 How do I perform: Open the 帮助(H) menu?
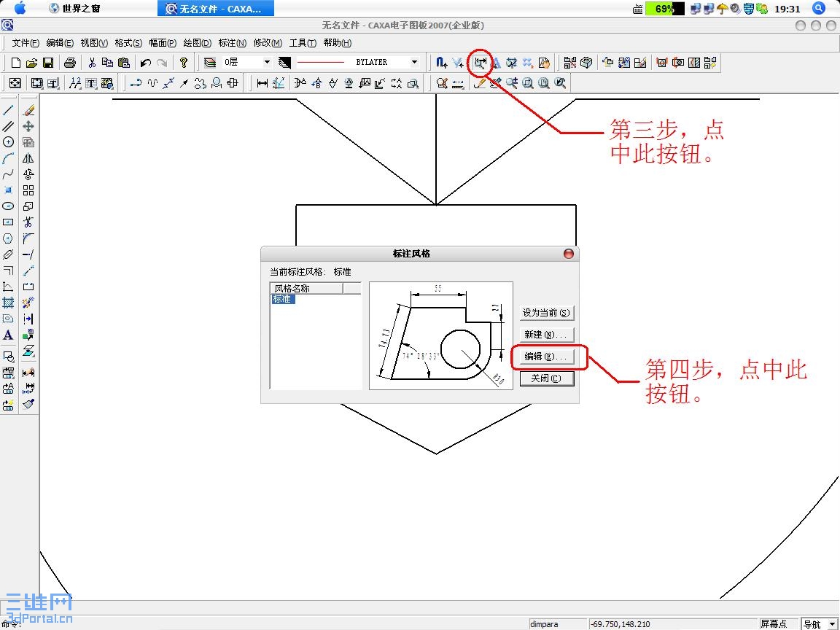(338, 43)
